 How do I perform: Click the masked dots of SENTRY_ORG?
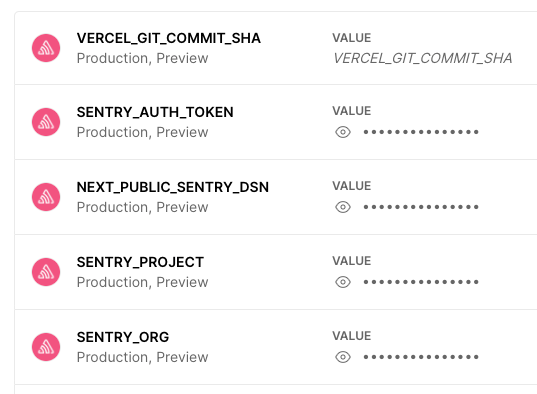(x=421, y=357)
